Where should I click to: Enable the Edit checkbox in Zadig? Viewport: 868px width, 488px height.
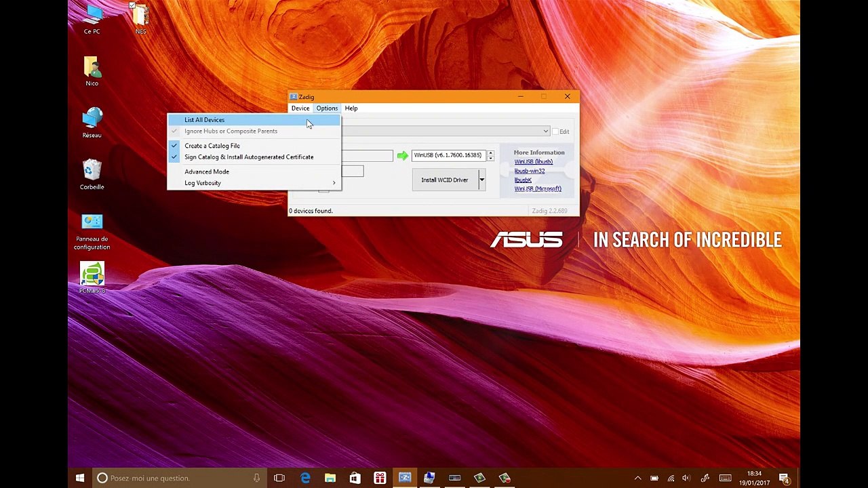[555, 131]
